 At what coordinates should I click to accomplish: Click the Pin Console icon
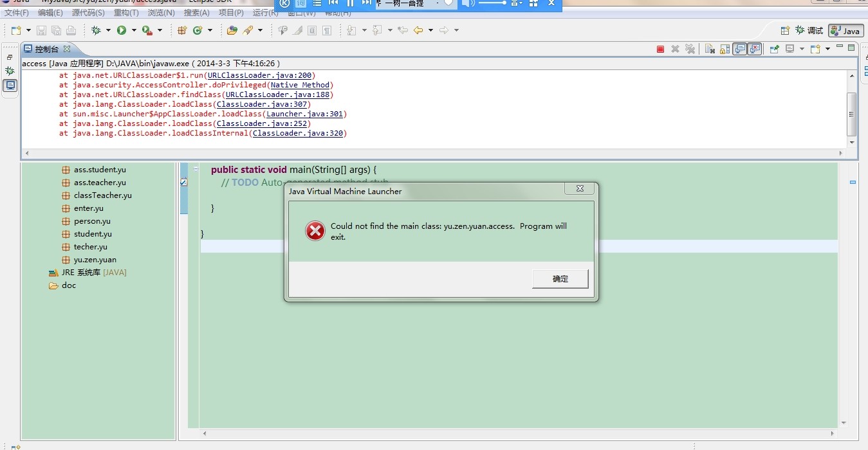click(x=774, y=49)
